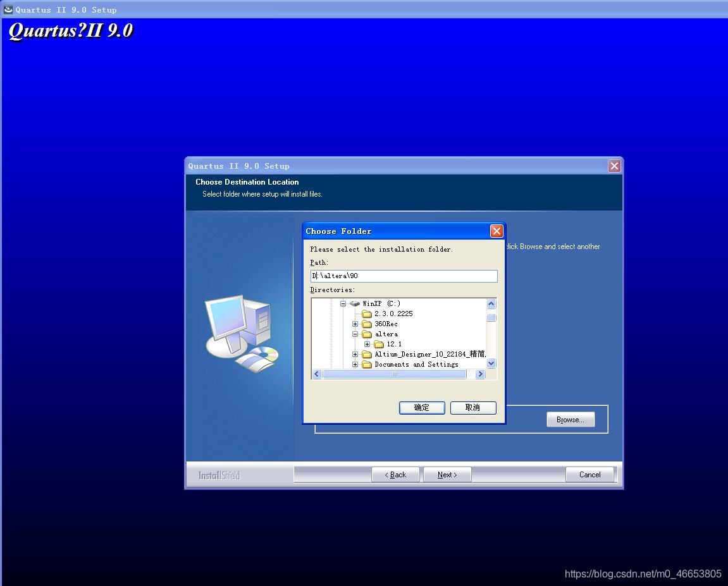Select the Altium_Designer folder icon
728x586 pixels.
[x=367, y=355]
